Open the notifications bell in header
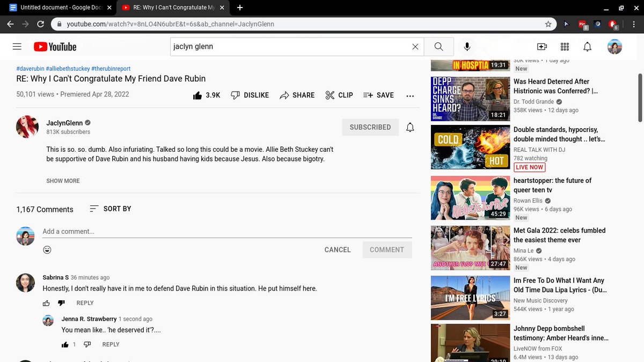Viewport: 644px width, 362px height. tap(587, 47)
